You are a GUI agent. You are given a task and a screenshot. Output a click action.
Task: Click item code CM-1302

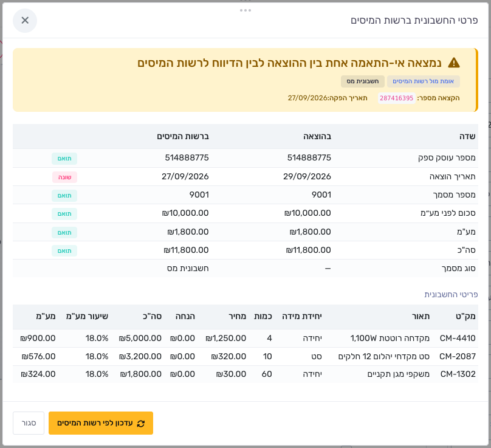point(458,374)
